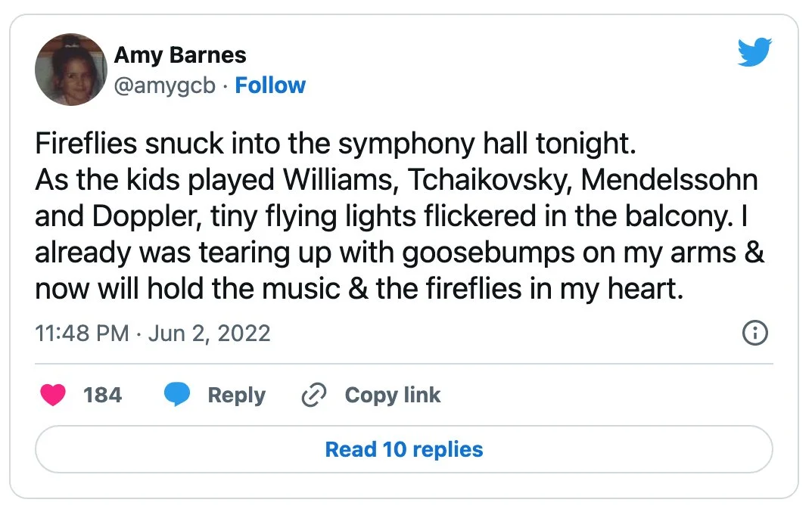Click the 184 likes count

click(x=102, y=395)
